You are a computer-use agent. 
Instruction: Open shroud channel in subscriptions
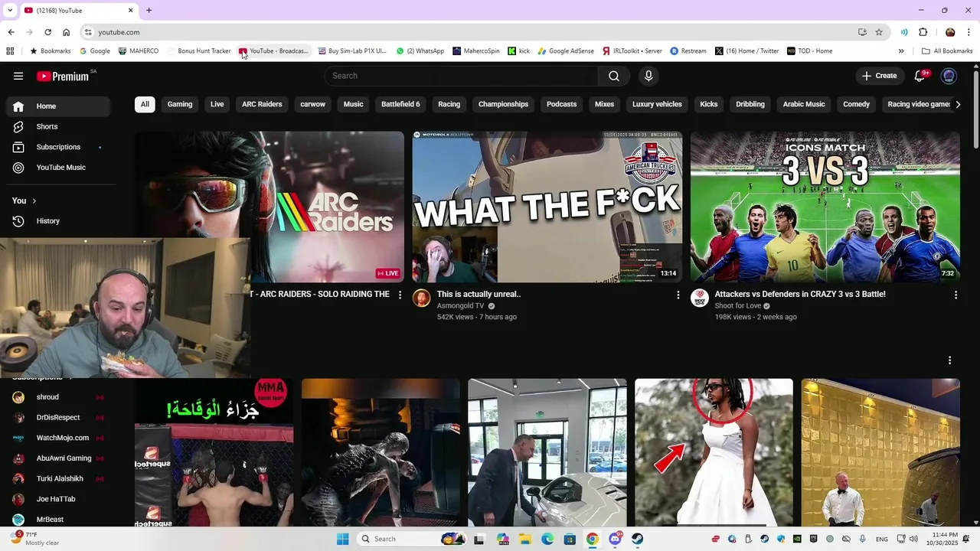[x=58, y=397]
